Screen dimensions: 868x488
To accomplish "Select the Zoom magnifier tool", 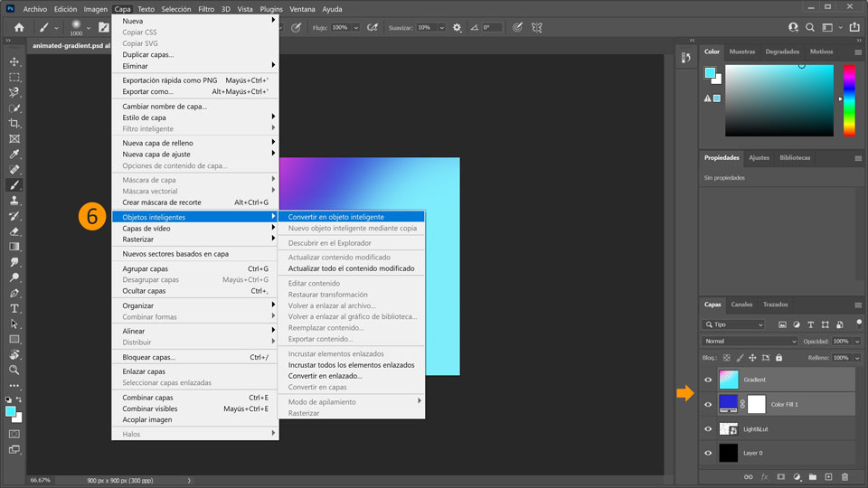I will coord(14,370).
